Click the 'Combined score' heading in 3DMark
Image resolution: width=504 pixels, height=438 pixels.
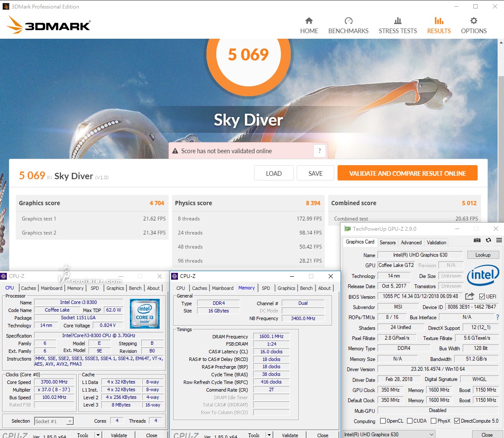[x=354, y=203]
